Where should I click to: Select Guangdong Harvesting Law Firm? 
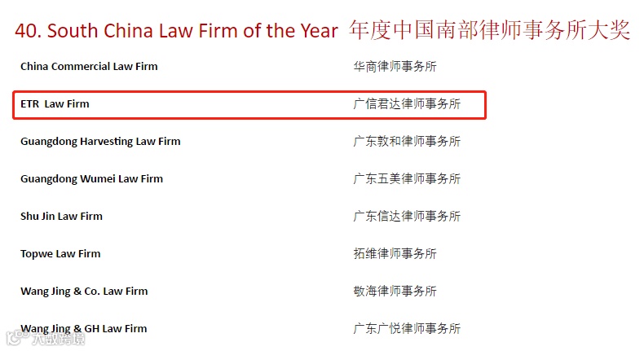click(x=100, y=142)
